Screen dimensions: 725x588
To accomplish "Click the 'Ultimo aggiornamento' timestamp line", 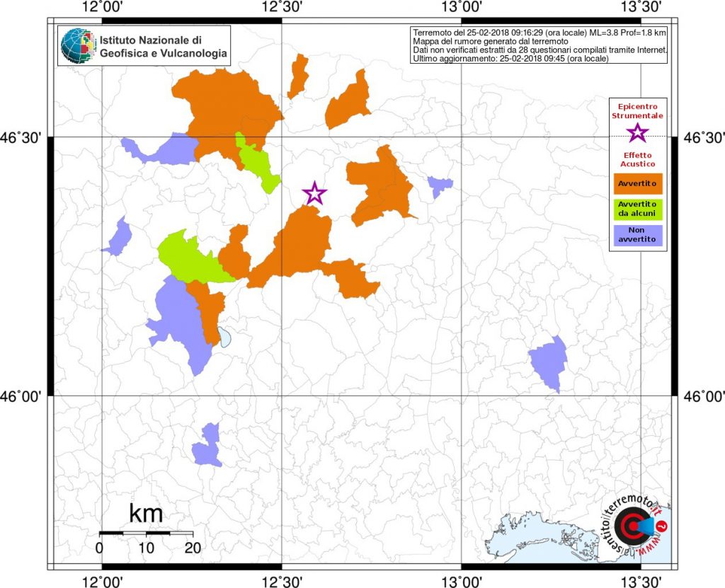I will coord(510,59).
